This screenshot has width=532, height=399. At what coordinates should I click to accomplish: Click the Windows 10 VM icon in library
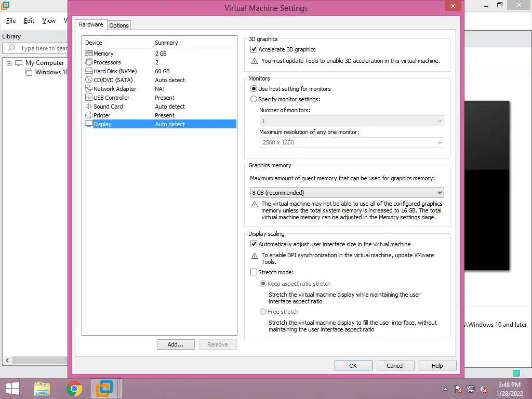[29, 72]
